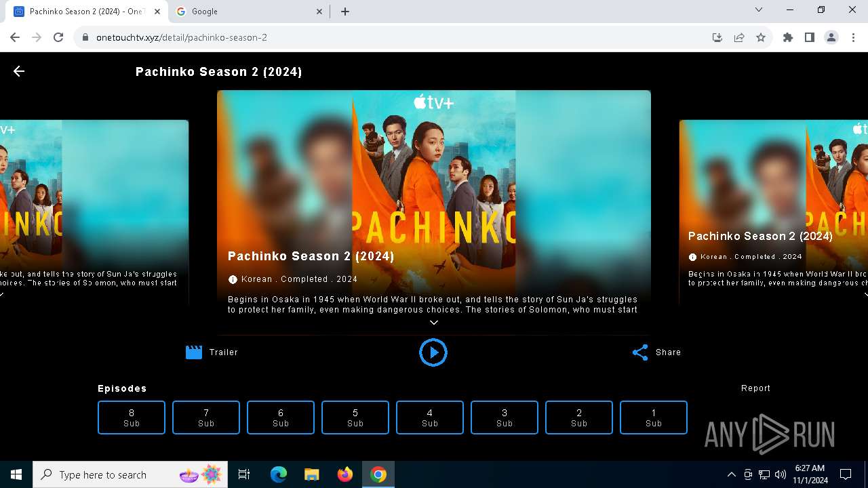
Task: Close the Google tab
Action: (319, 12)
